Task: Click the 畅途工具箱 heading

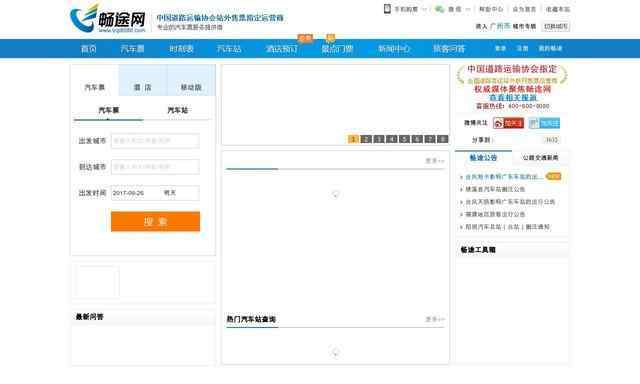Action: (x=478, y=250)
